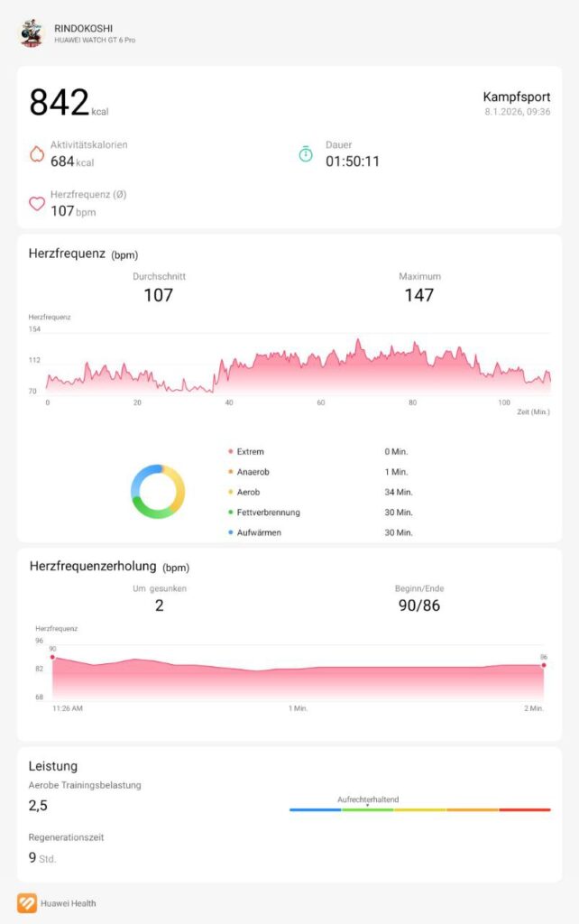The image size is (579, 924).
Task: Click the red segment of the training load bar
Action: pyautogui.click(x=524, y=809)
